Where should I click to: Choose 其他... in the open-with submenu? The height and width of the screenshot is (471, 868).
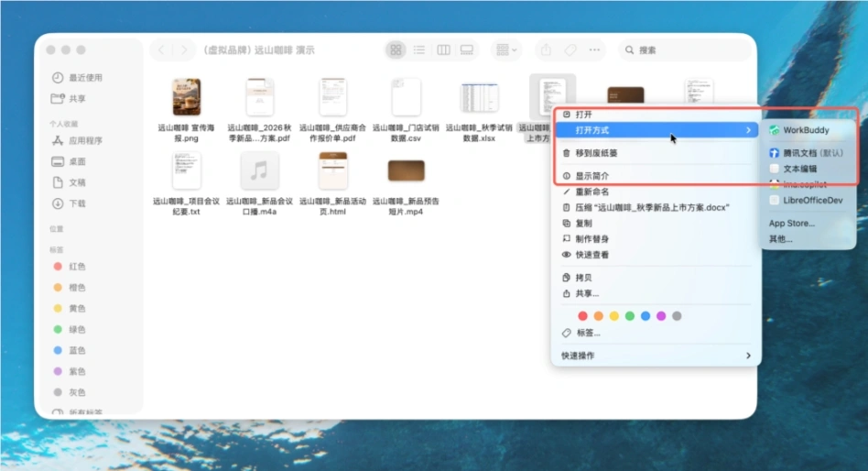click(808, 239)
